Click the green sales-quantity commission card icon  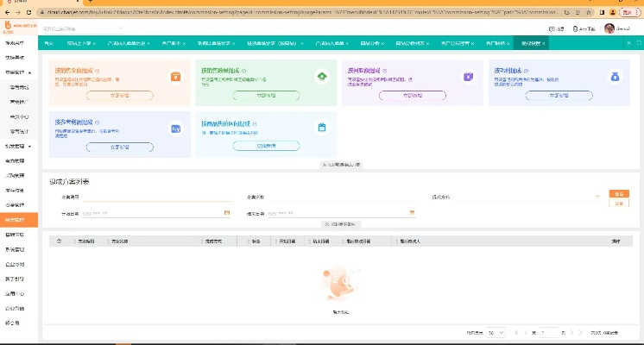click(x=322, y=77)
